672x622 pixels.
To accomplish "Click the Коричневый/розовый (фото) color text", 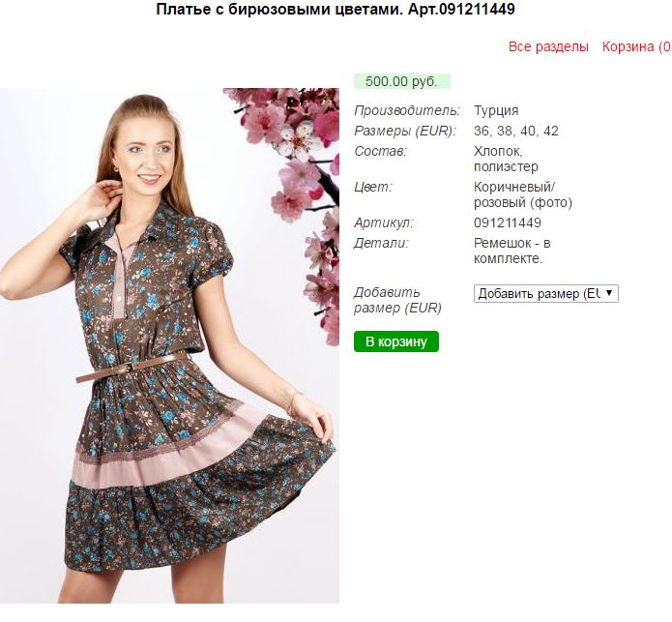I will pyautogui.click(x=523, y=194).
